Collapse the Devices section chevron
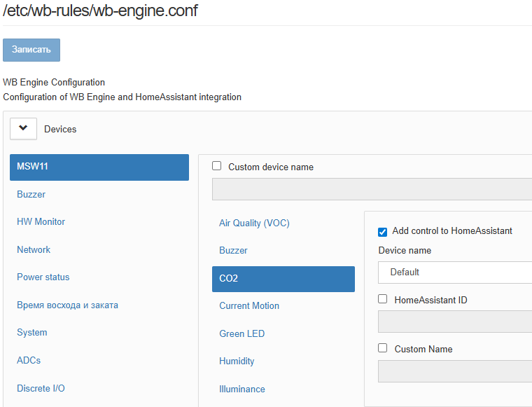Viewport: 532px width, 407px height. pos(23,129)
